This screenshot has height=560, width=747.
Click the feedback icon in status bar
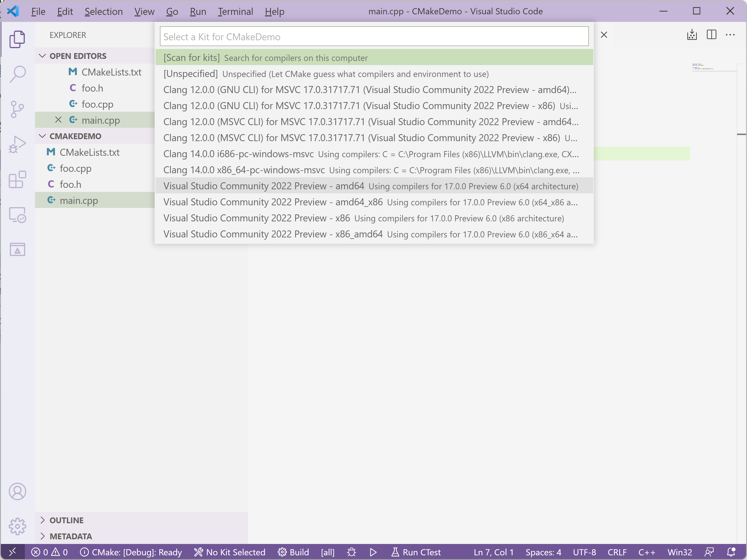tap(709, 552)
